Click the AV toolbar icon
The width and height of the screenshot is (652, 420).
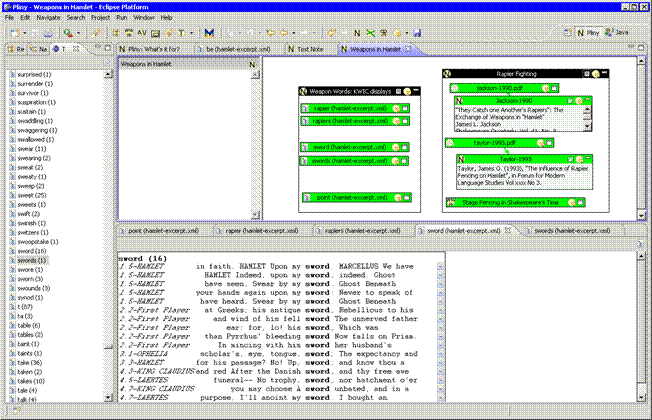point(142,33)
